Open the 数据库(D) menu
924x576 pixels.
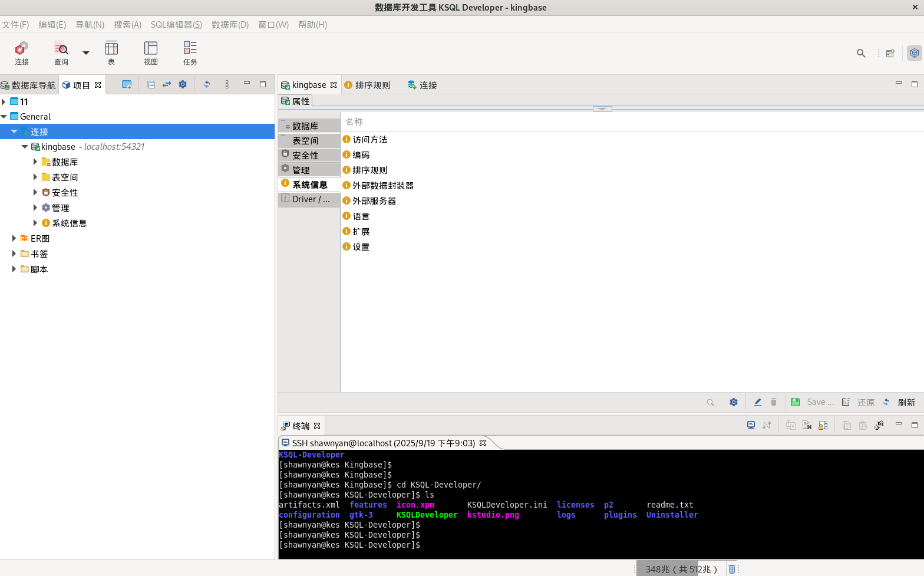pyautogui.click(x=230, y=25)
